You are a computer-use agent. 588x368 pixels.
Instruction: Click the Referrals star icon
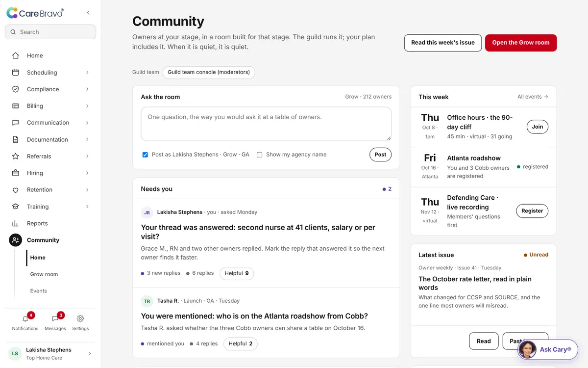(16, 156)
